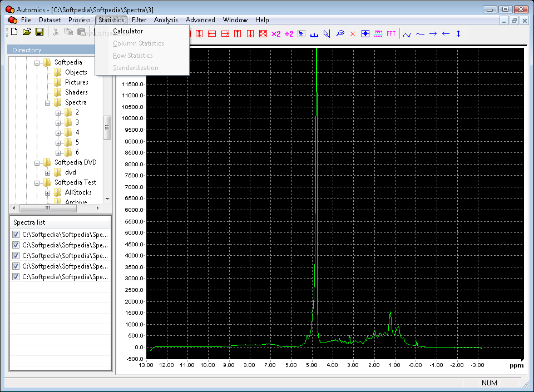This screenshot has height=392, width=534.
Task: Multiply intensity with the x2 icon
Action: point(276,34)
